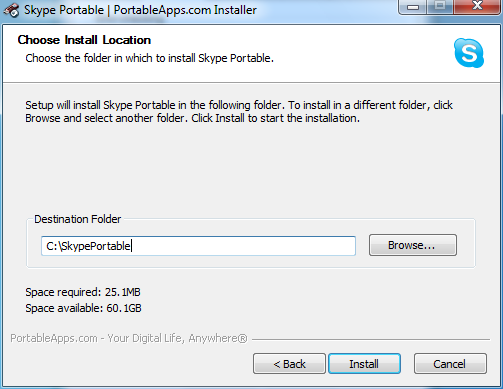The width and height of the screenshot is (503, 389).
Task: Close the Skype Portable installer window
Action: [477, 7]
